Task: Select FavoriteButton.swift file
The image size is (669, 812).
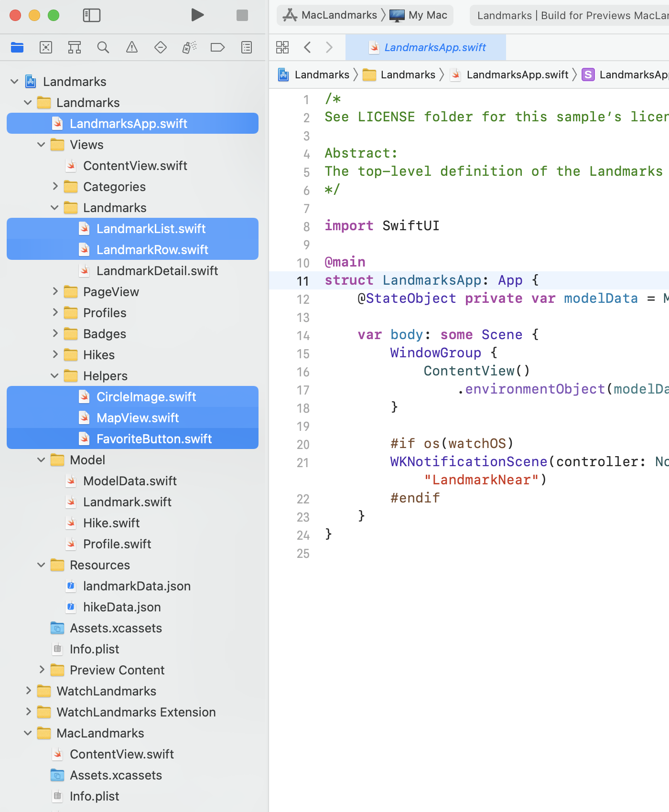Action: click(132, 439)
